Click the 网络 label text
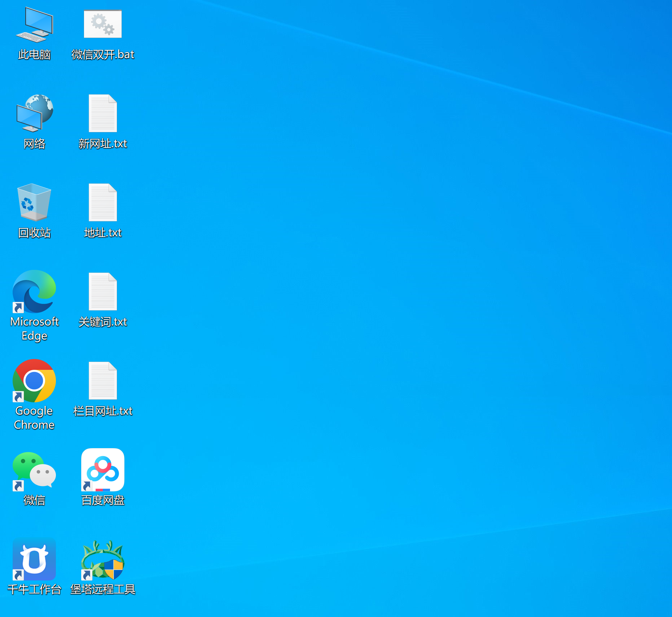This screenshot has width=672, height=617. click(x=34, y=144)
